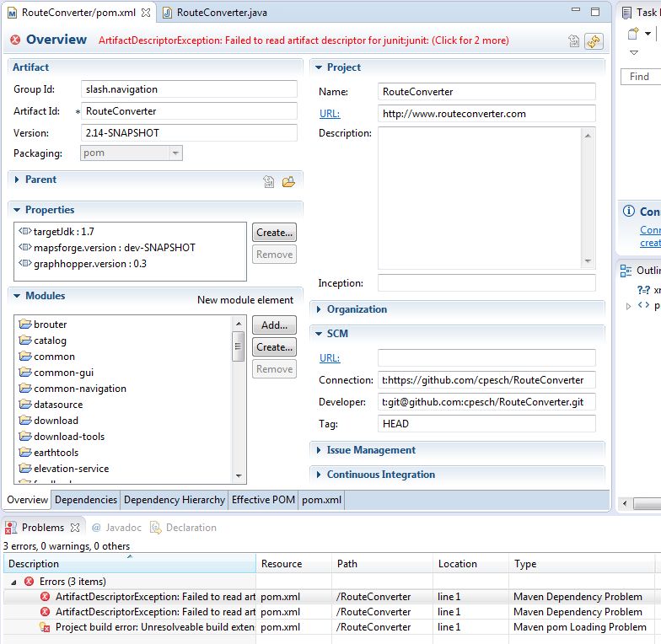Click the Outline view icon
The width and height of the screenshot is (661, 644).
click(x=626, y=271)
